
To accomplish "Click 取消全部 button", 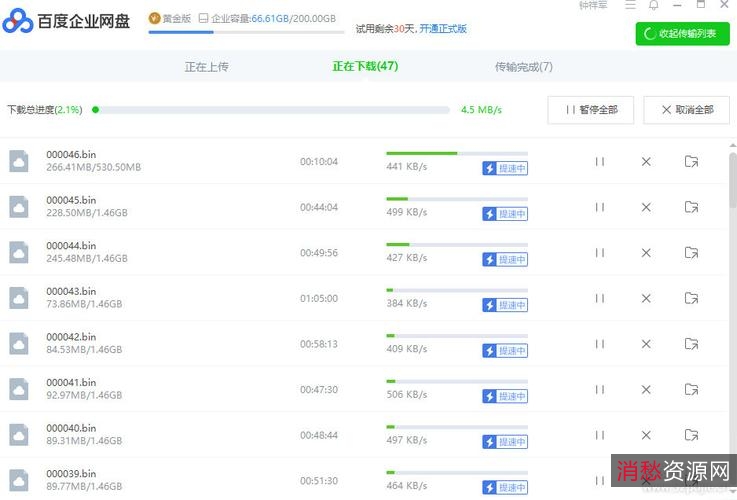I will 687,110.
